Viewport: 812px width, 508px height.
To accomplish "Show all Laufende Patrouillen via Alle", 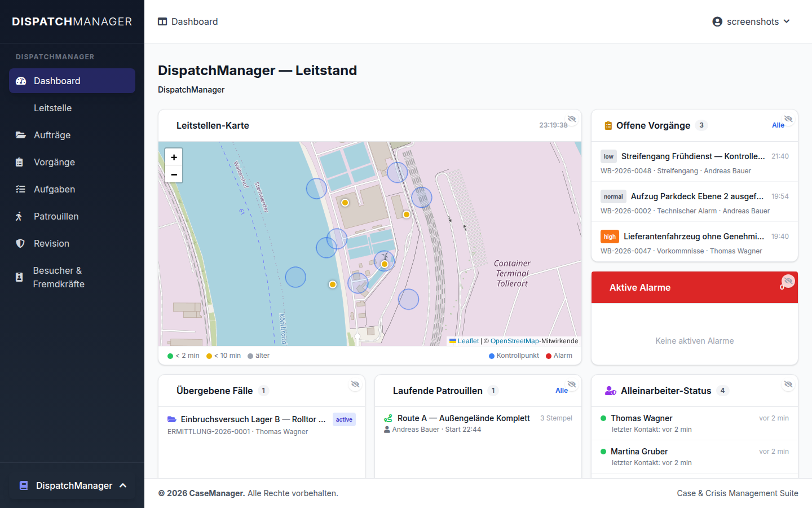I will [x=562, y=391].
